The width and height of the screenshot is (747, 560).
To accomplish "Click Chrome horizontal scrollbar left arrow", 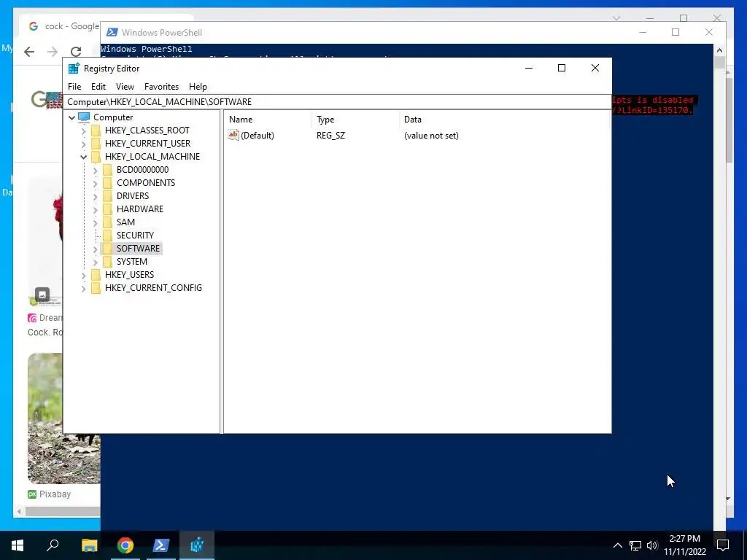I will coord(19,512).
